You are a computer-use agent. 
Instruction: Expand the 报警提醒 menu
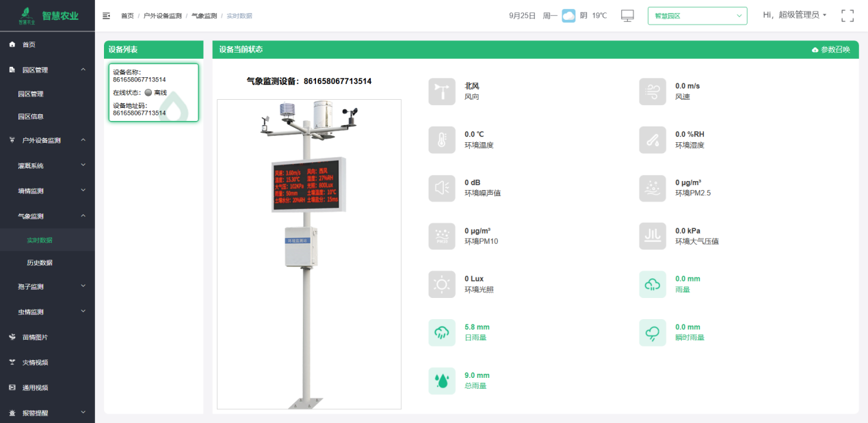pos(83,412)
